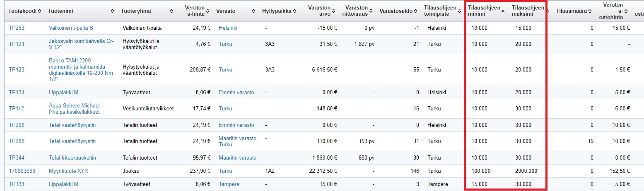644x191 pixels.
Task: Click sort arrows of Varaston riittoisuus column
Action: pyautogui.click(x=371, y=11)
